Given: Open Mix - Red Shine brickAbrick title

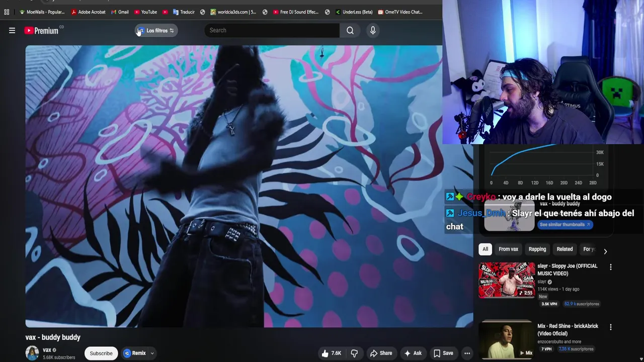Looking at the screenshot, I should 568,329.
